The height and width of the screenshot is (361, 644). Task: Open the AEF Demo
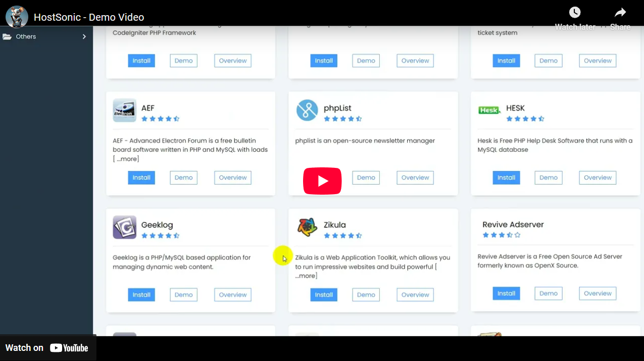pyautogui.click(x=184, y=177)
